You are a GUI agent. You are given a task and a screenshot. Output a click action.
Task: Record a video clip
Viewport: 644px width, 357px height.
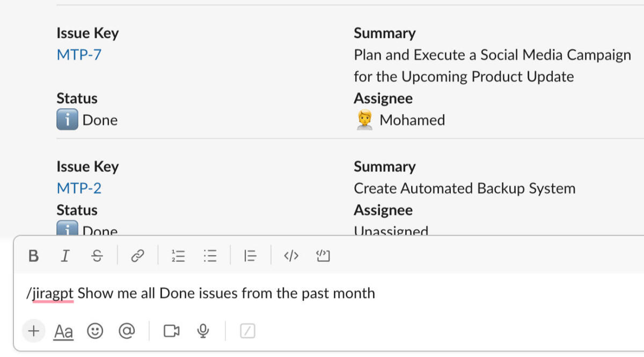point(171,331)
